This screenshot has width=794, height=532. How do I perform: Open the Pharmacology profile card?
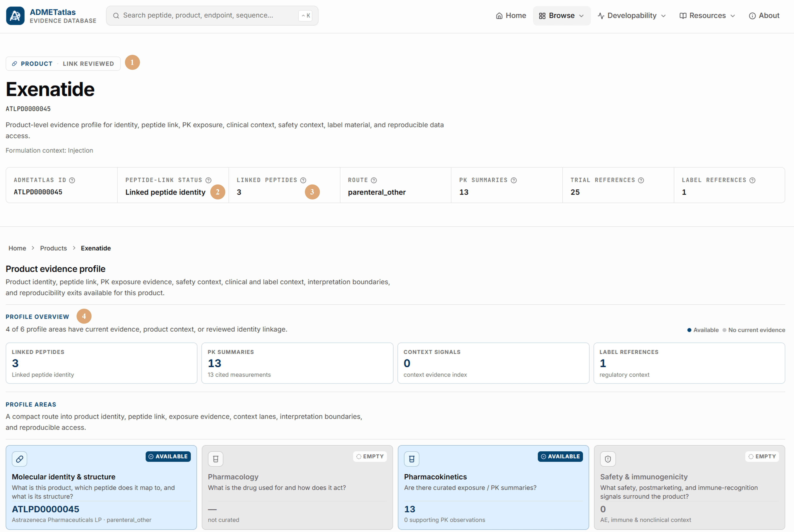(297, 487)
